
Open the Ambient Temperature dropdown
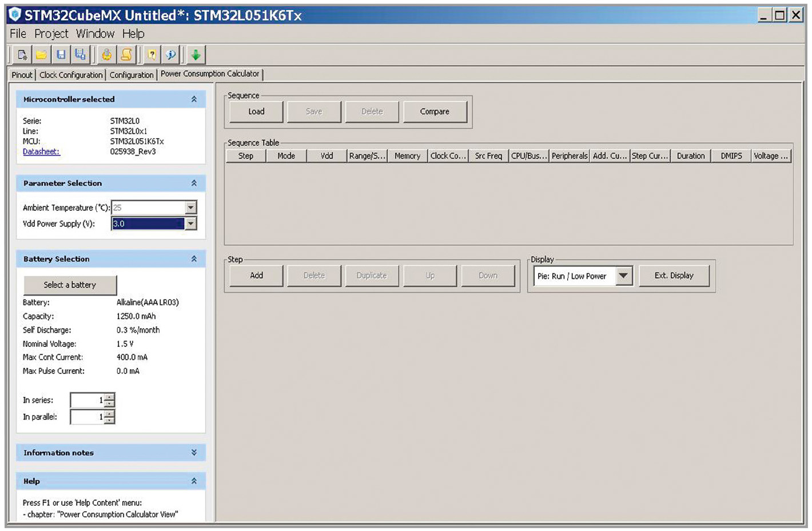(x=191, y=207)
